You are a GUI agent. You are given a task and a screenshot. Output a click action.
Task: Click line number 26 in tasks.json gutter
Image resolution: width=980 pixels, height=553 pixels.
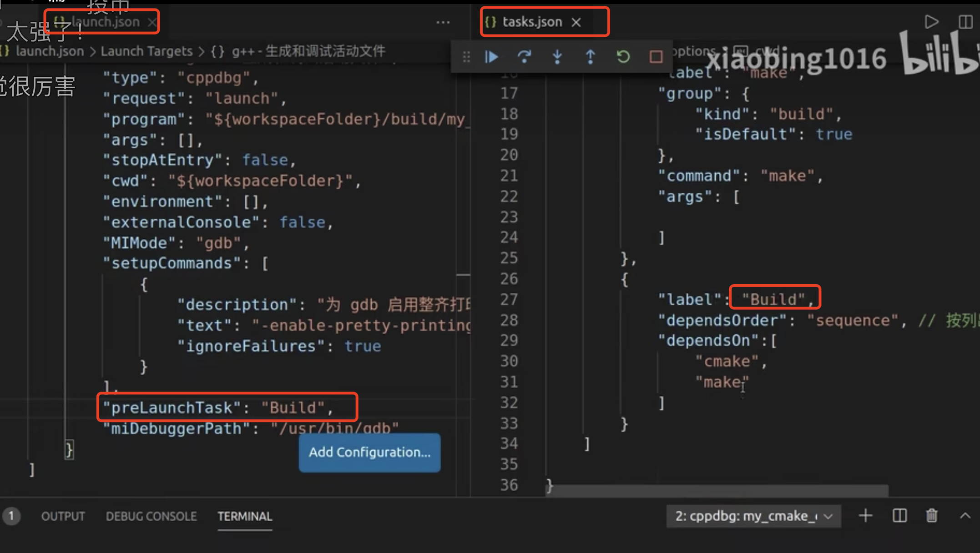(x=509, y=278)
